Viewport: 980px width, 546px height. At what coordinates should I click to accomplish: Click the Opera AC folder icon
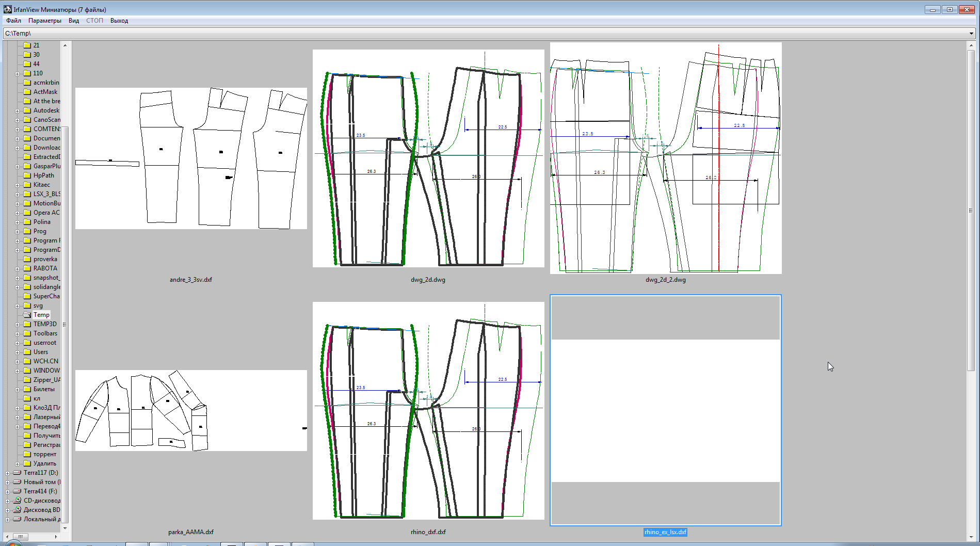tap(27, 213)
